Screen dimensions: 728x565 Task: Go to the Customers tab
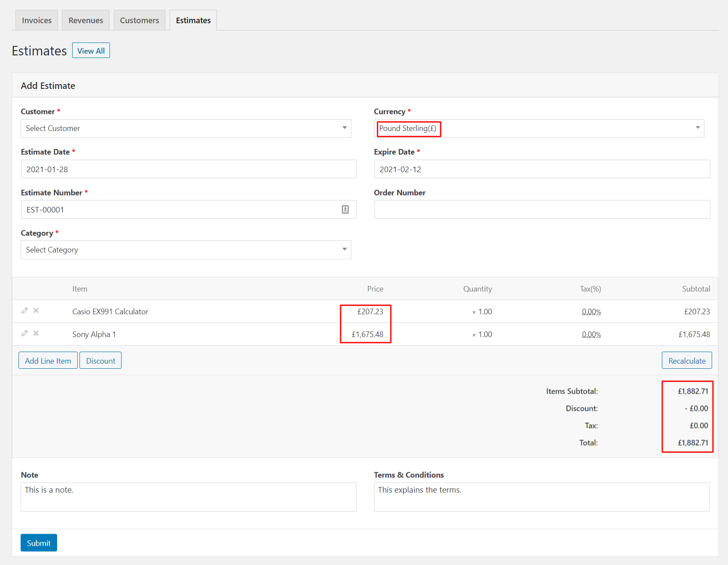point(140,20)
